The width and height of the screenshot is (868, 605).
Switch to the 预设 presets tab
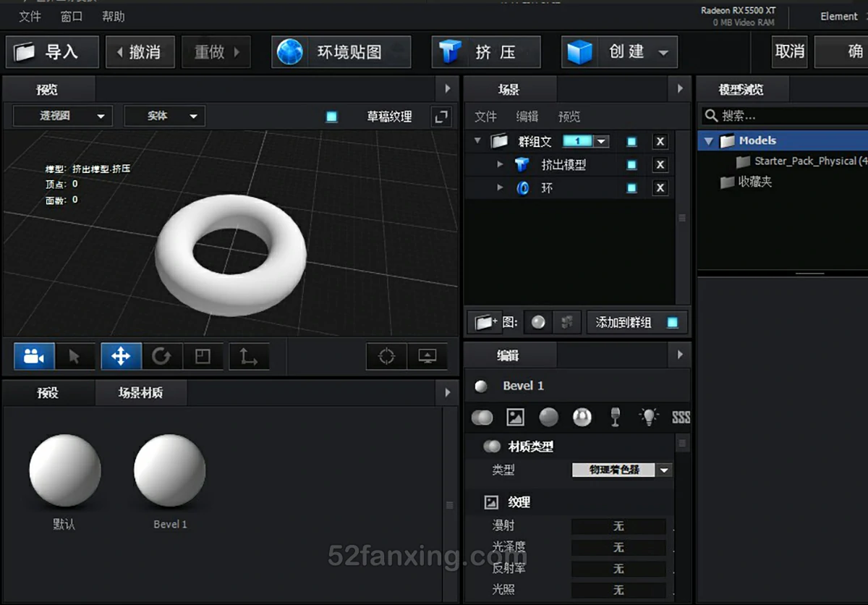coord(48,393)
